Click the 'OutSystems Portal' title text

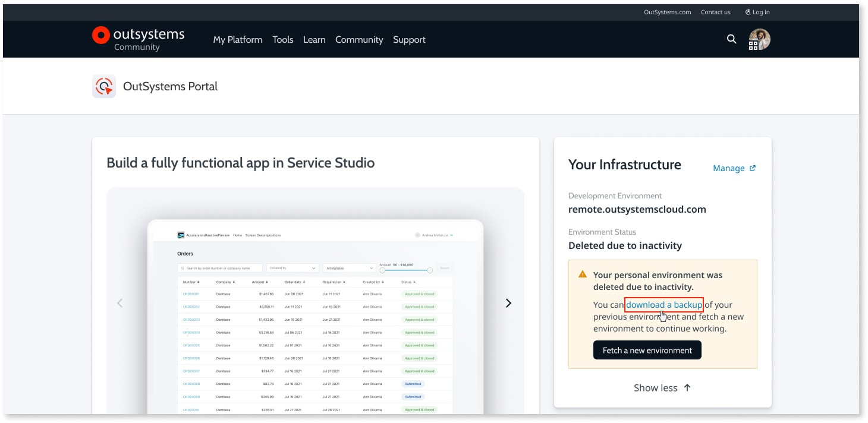point(170,86)
